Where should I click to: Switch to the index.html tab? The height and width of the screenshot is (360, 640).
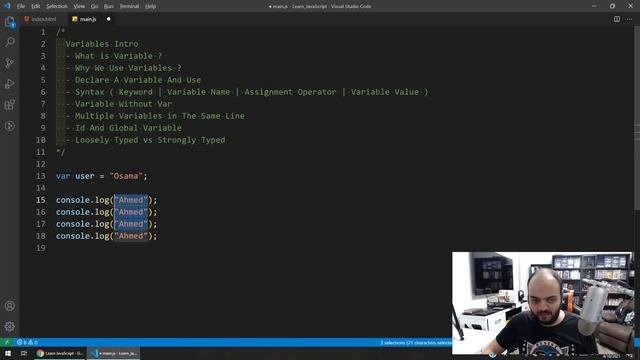[44, 19]
